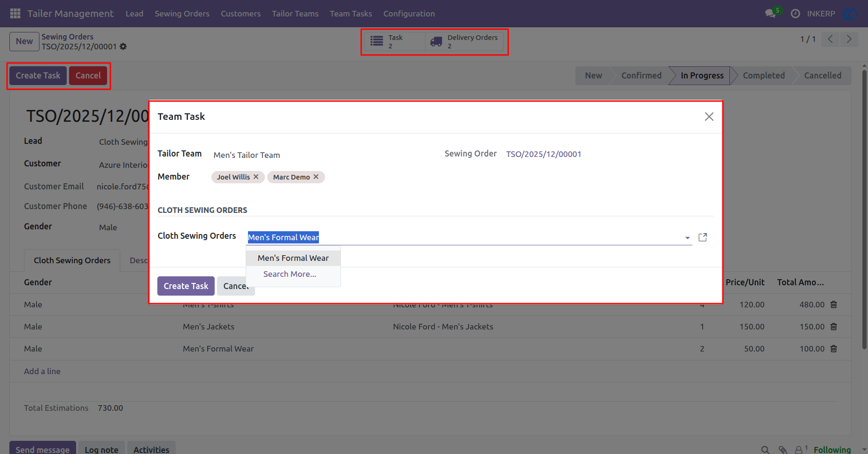
Task: Click the gear icon next to TSO/2025/12/00001
Action: pyautogui.click(x=123, y=47)
